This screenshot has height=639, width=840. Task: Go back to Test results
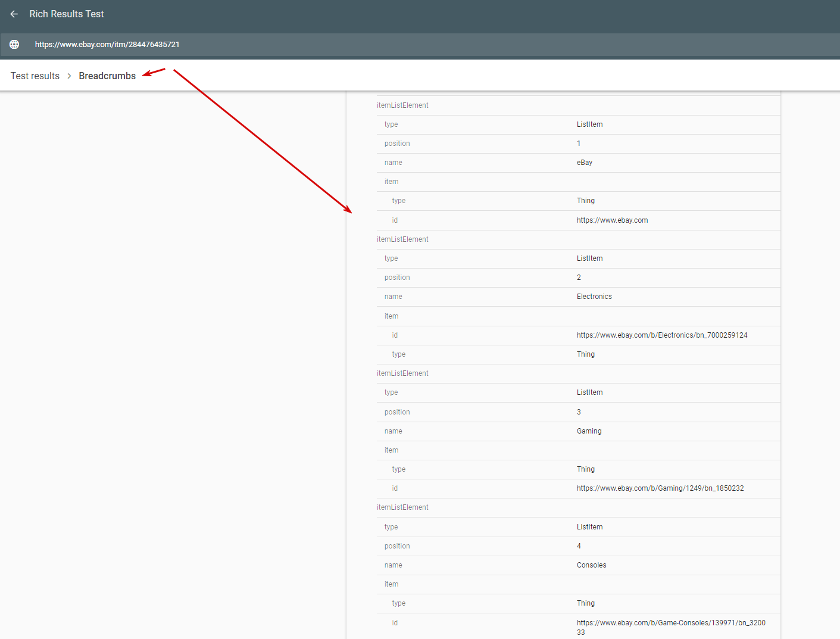pyautogui.click(x=35, y=76)
